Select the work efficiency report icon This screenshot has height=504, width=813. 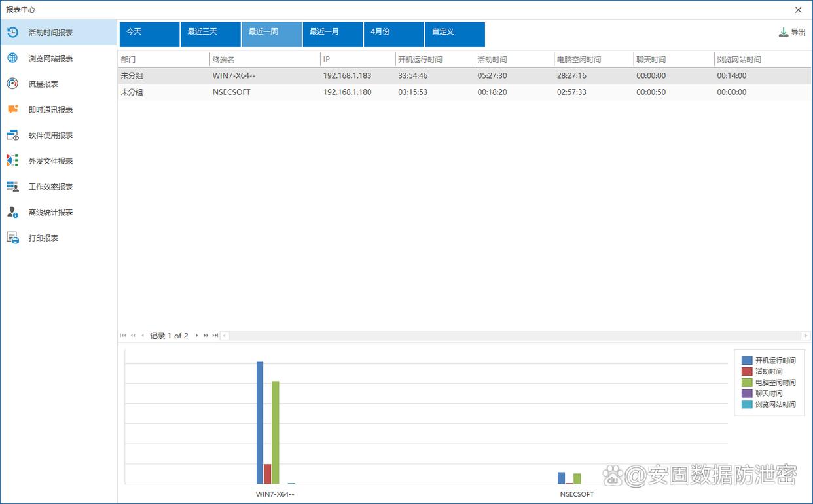point(12,187)
